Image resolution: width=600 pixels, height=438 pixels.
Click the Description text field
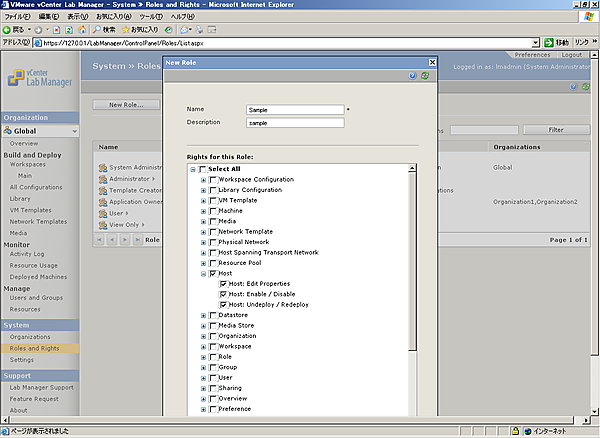294,123
